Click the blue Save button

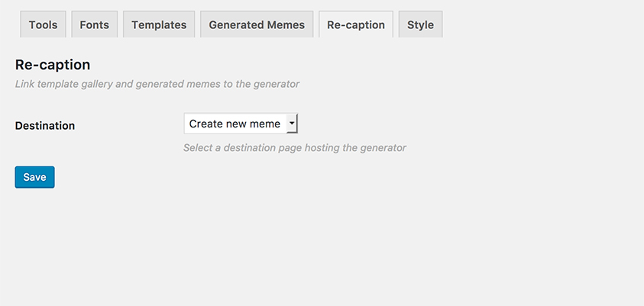[x=34, y=177]
